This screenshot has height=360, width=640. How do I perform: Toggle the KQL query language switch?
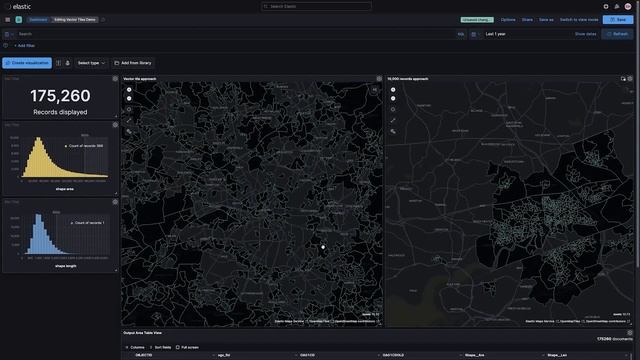[x=461, y=34]
